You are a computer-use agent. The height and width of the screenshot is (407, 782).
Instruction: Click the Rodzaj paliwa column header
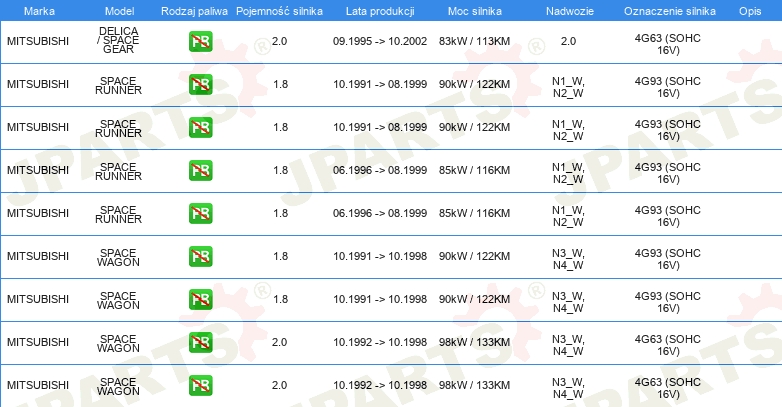point(195,11)
